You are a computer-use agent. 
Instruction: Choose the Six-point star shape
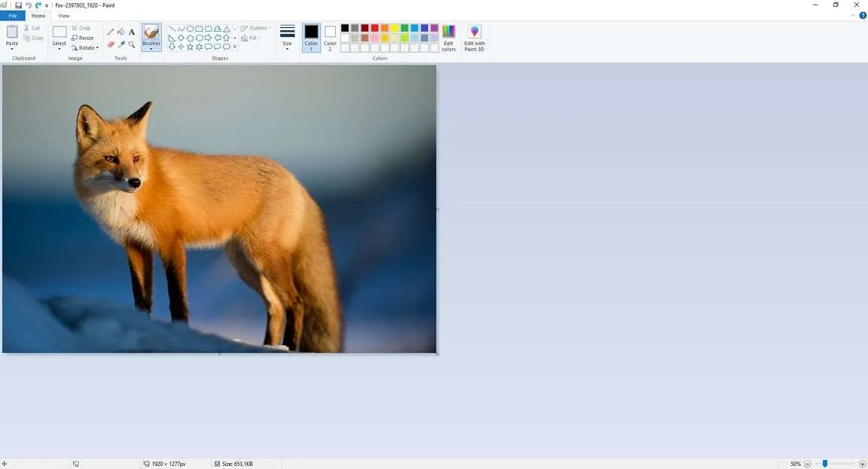(199, 47)
